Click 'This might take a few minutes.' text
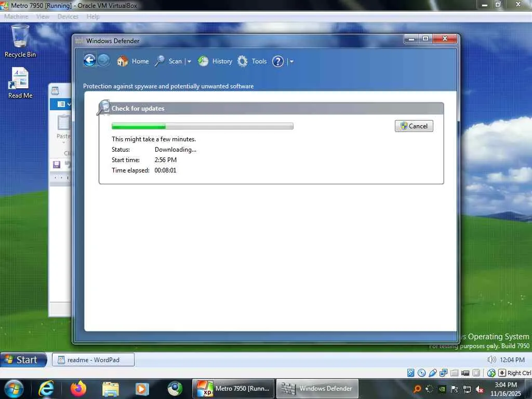 coord(154,139)
